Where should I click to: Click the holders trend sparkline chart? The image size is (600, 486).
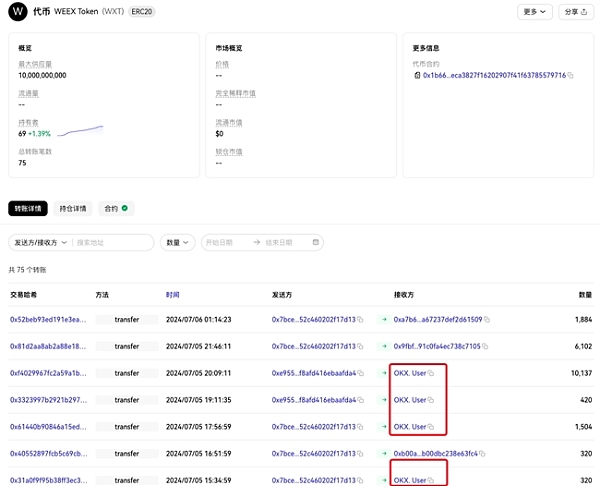pyautogui.click(x=80, y=131)
